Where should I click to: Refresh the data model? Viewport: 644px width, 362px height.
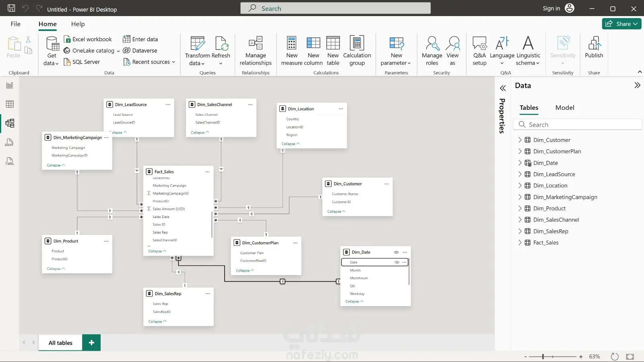point(221,51)
